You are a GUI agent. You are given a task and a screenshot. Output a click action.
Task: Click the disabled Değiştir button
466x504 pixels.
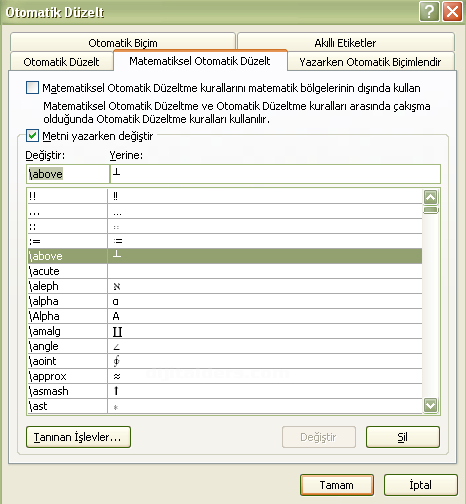pyautogui.click(x=319, y=437)
